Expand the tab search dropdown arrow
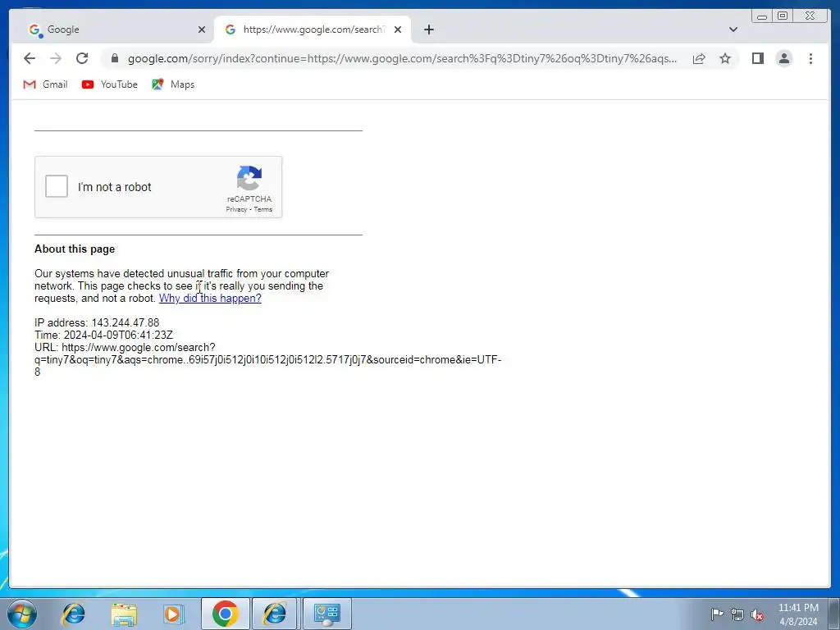840x630 pixels. click(733, 30)
